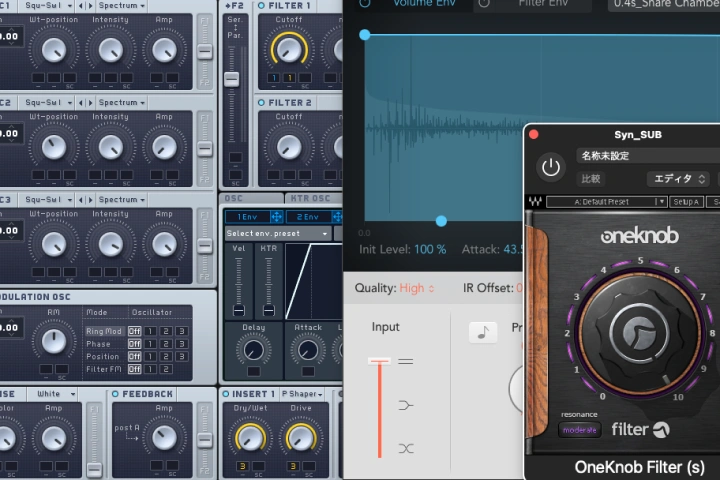The height and width of the screenshot is (480, 720).
Task: Select the 1Env envelope tab
Action: 248,217
